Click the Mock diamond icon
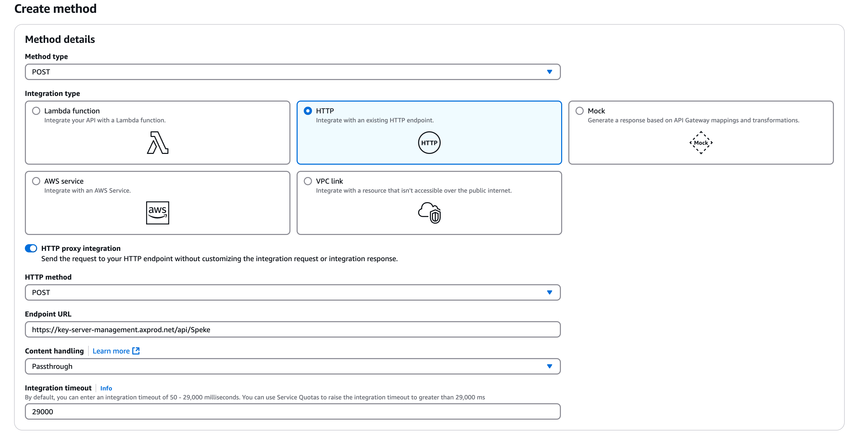Screen dimensions: 868x433 click(x=701, y=143)
